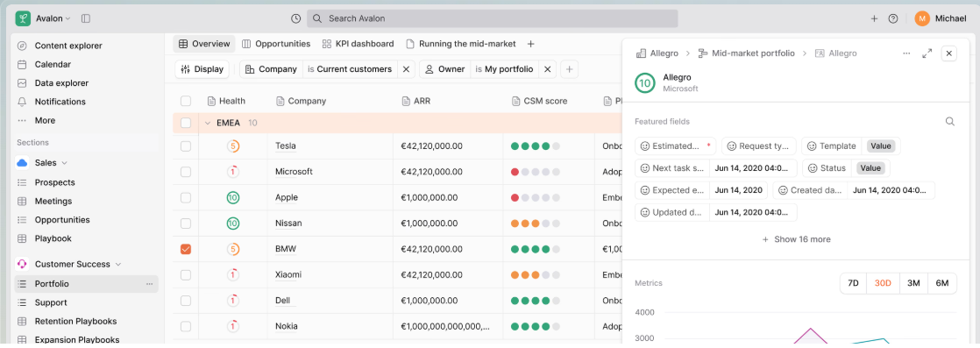
Task: Open the Owner filter value My portfolio
Action: click(504, 69)
